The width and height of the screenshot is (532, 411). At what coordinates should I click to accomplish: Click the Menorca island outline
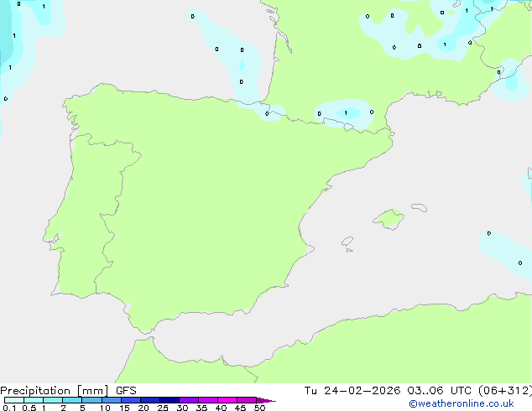pyautogui.click(x=420, y=207)
